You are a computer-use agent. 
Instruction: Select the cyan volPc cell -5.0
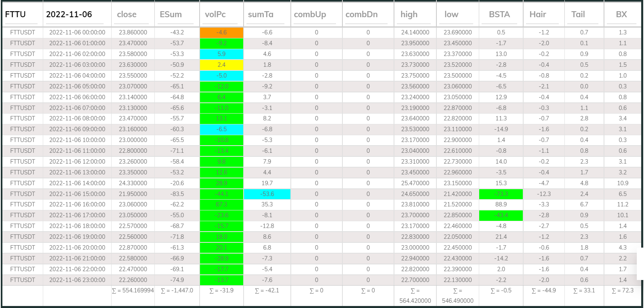tap(222, 76)
